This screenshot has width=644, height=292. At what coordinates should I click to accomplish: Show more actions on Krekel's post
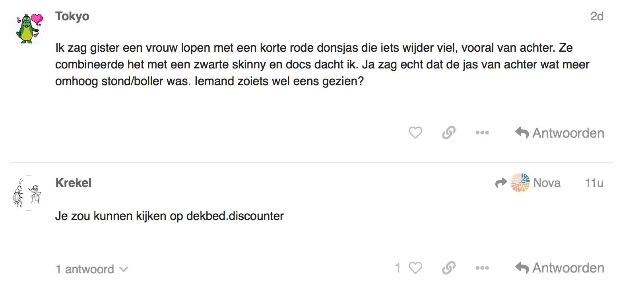coord(482,268)
